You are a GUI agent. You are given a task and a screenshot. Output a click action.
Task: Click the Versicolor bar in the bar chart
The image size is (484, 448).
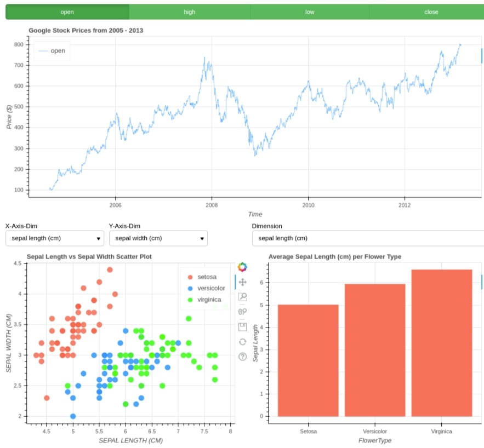pos(375,351)
